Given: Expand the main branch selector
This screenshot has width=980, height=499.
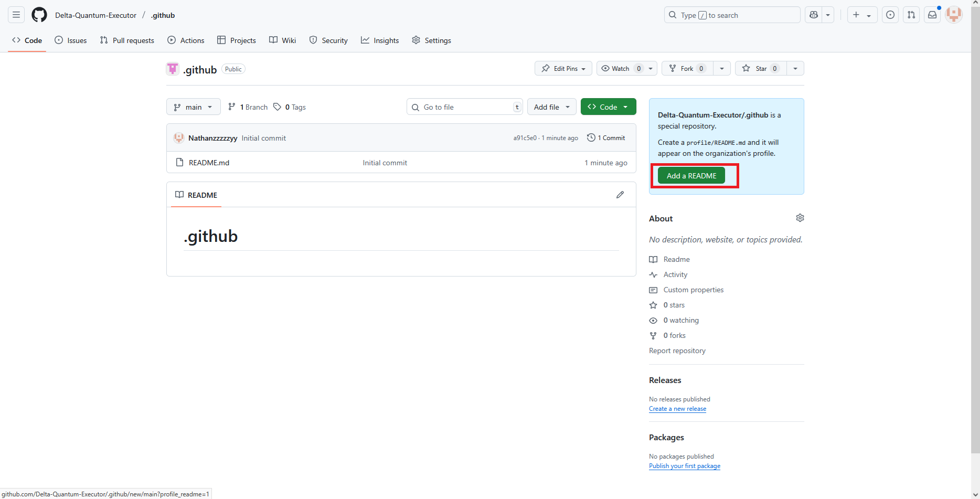Looking at the screenshot, I should (193, 107).
